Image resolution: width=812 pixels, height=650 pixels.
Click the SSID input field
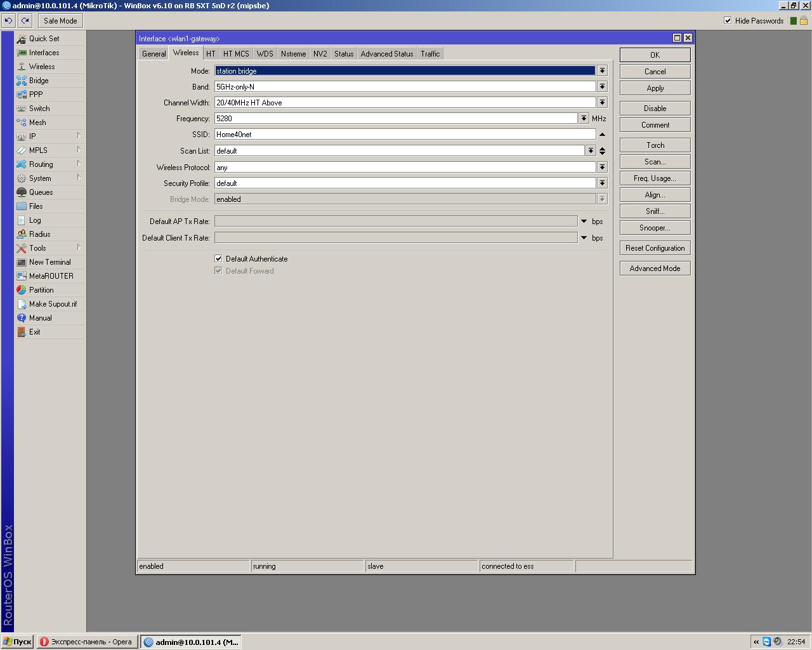(405, 135)
